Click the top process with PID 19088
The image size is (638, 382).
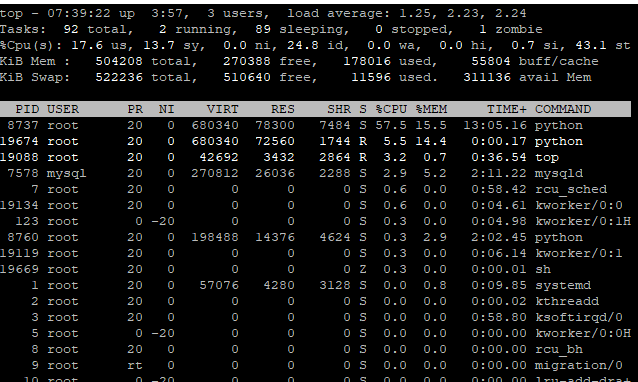click(315, 157)
